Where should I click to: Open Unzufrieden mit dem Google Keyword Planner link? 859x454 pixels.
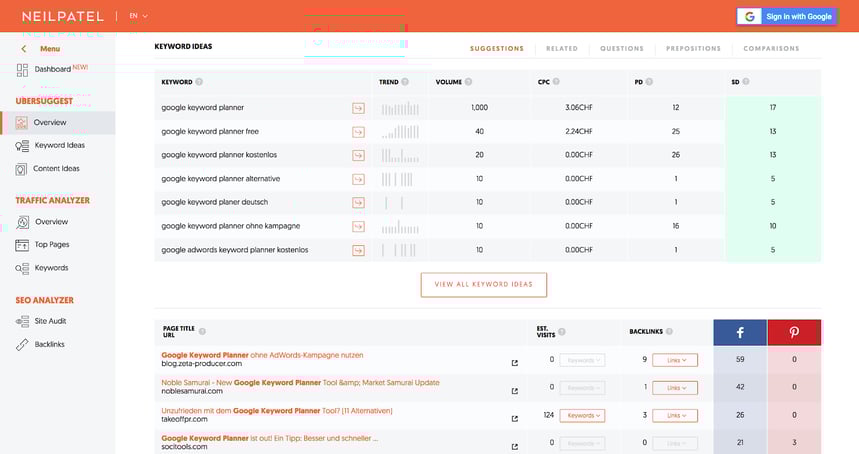[x=277, y=411]
